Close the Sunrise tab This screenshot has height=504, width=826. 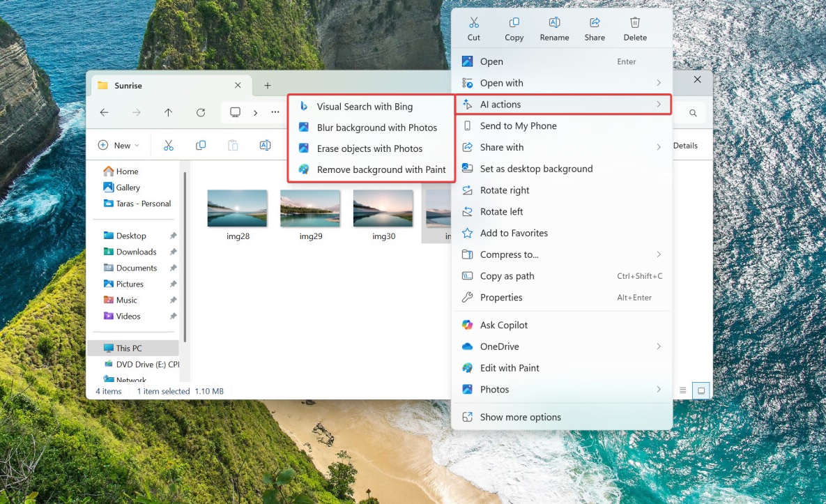(238, 85)
